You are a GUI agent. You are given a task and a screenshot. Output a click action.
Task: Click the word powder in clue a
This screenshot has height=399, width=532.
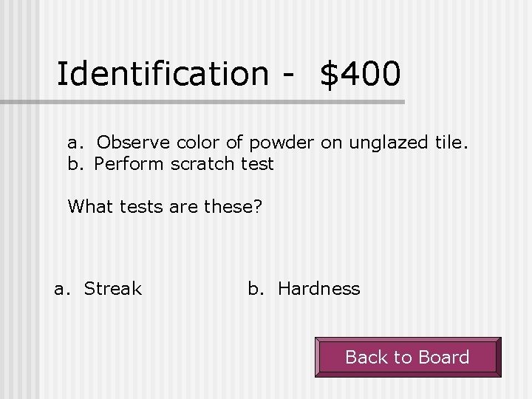[x=282, y=143]
